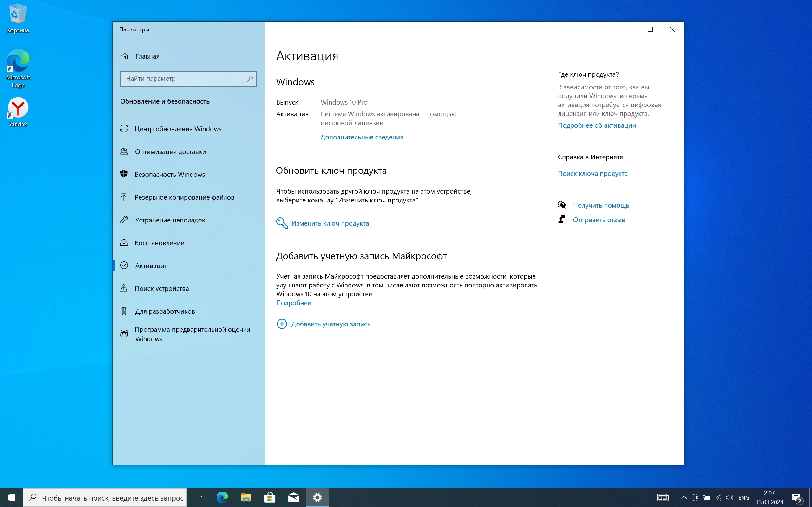
Task: Click the Поиск ключа продукта link
Action: (593, 174)
